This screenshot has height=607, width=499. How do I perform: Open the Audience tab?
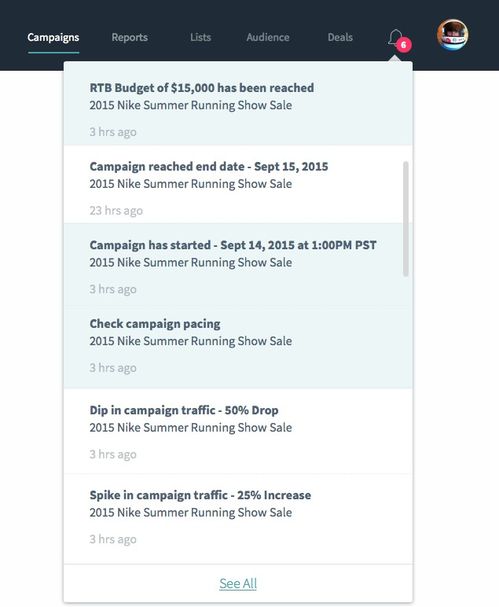[x=268, y=38]
